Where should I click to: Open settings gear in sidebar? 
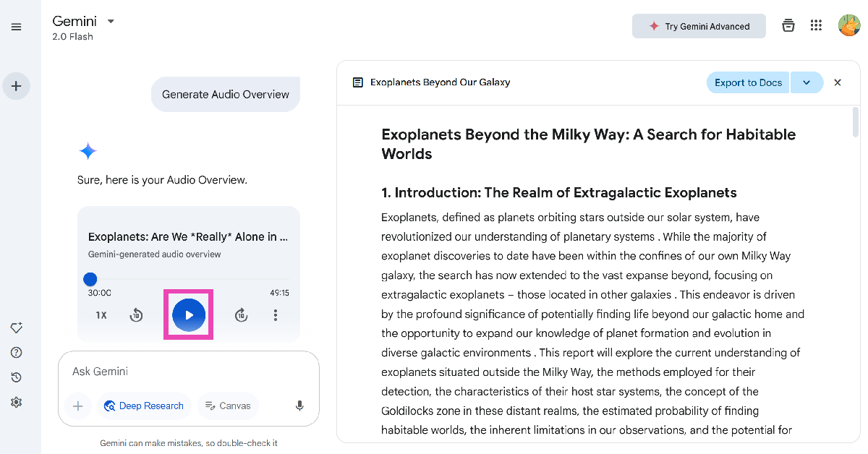point(17,402)
